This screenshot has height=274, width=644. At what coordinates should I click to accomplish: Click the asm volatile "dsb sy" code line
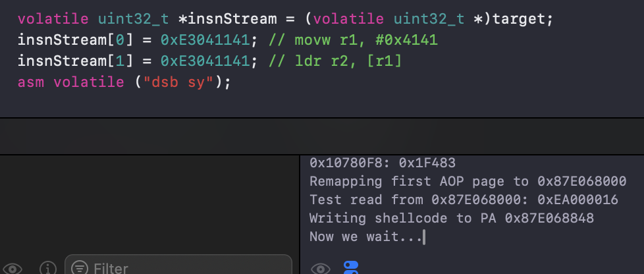tap(124, 83)
